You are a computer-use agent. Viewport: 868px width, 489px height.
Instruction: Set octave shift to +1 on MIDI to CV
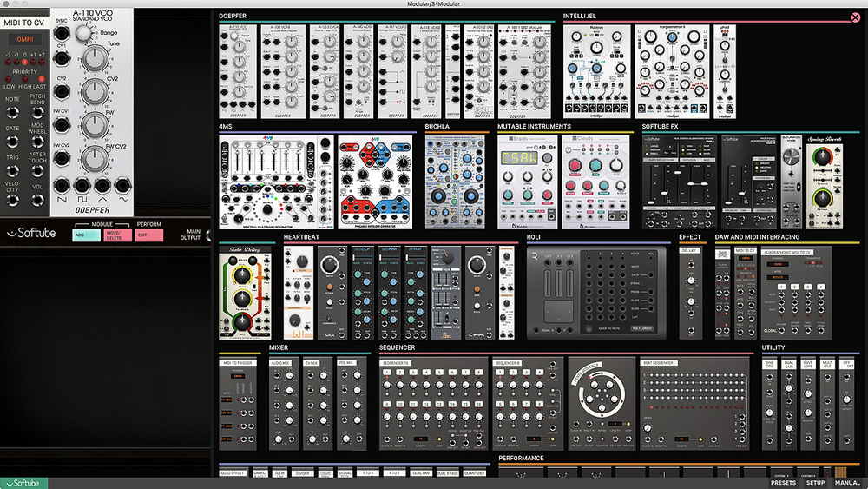[33, 62]
